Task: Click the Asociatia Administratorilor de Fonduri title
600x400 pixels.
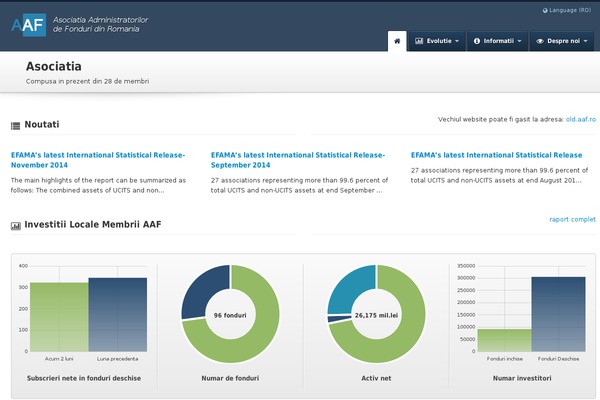Action: coord(100,24)
